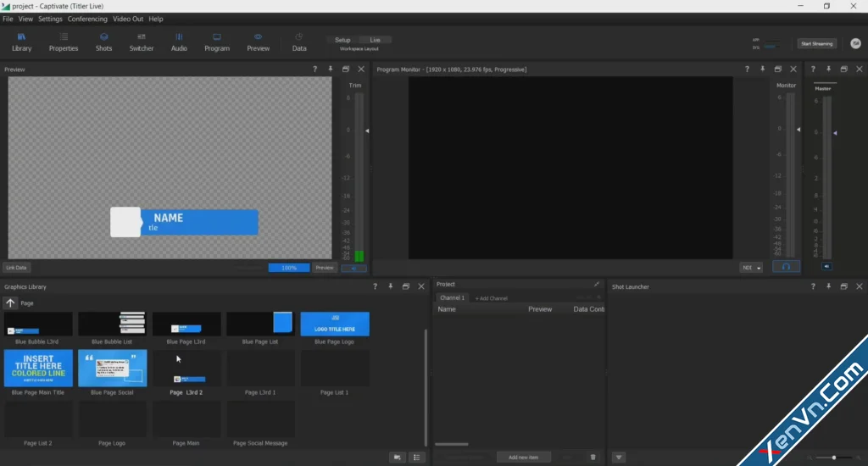Toggle headphone monitoring under Program Monitor
Screen dimensions: 868x466
click(786, 267)
